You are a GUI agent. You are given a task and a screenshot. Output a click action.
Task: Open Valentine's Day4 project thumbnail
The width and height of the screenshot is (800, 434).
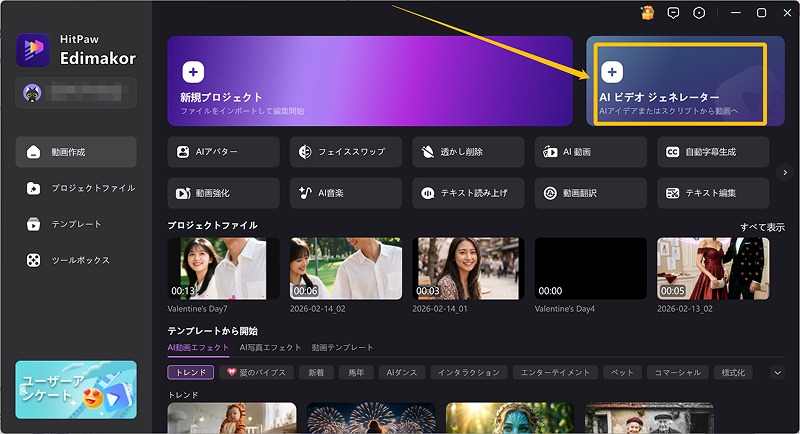tap(591, 269)
